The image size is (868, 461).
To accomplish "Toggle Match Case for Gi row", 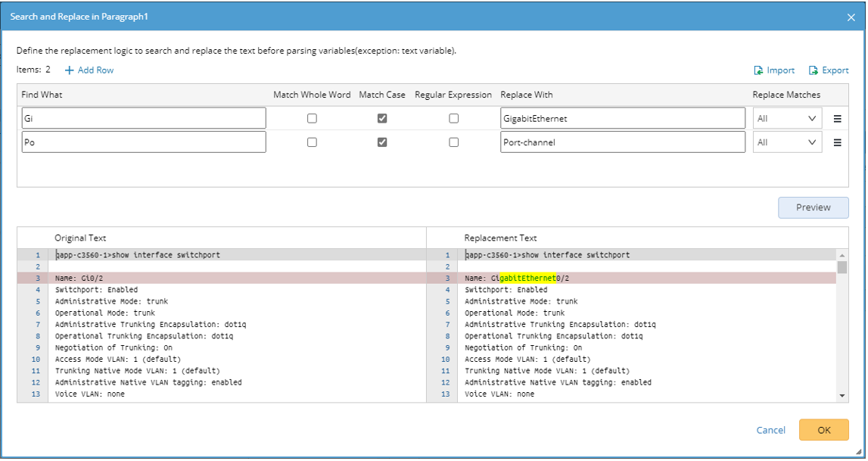I will 382,118.
